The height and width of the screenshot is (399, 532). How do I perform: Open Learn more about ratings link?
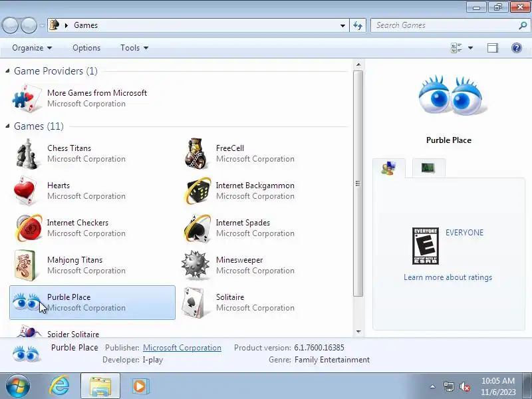[448, 277]
